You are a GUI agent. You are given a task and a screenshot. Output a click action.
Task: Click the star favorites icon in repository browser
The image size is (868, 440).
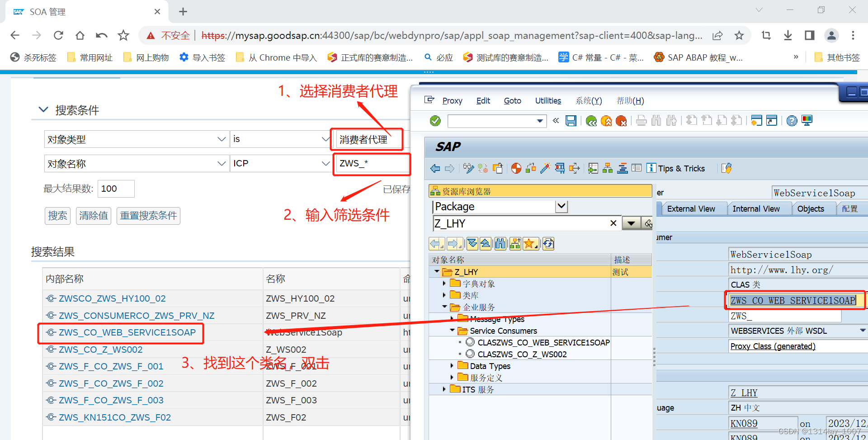pos(530,244)
